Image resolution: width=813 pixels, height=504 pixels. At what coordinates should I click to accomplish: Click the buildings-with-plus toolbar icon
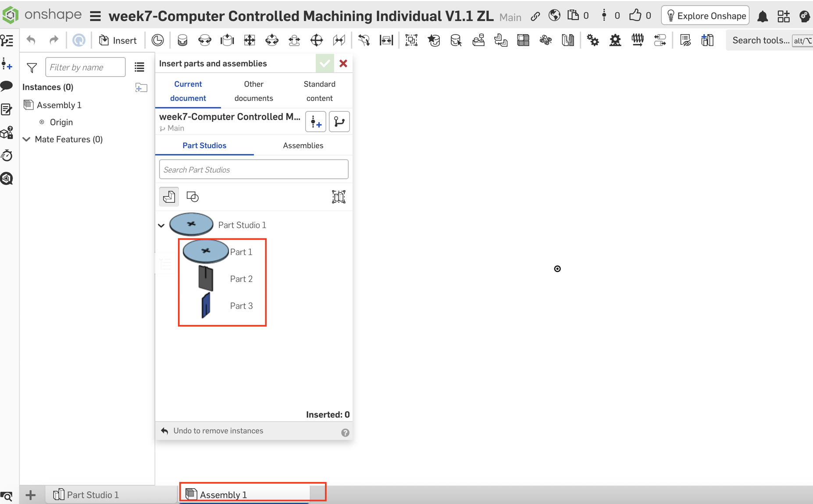[707, 40]
